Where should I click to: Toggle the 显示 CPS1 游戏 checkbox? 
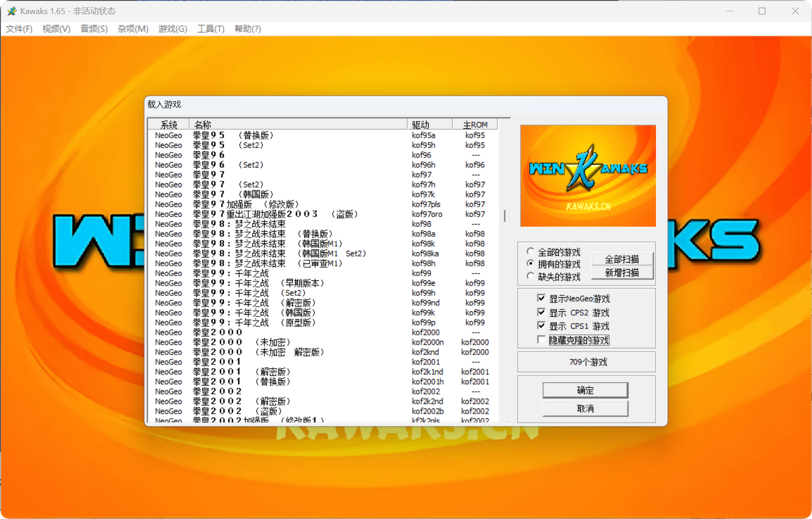pyautogui.click(x=541, y=326)
